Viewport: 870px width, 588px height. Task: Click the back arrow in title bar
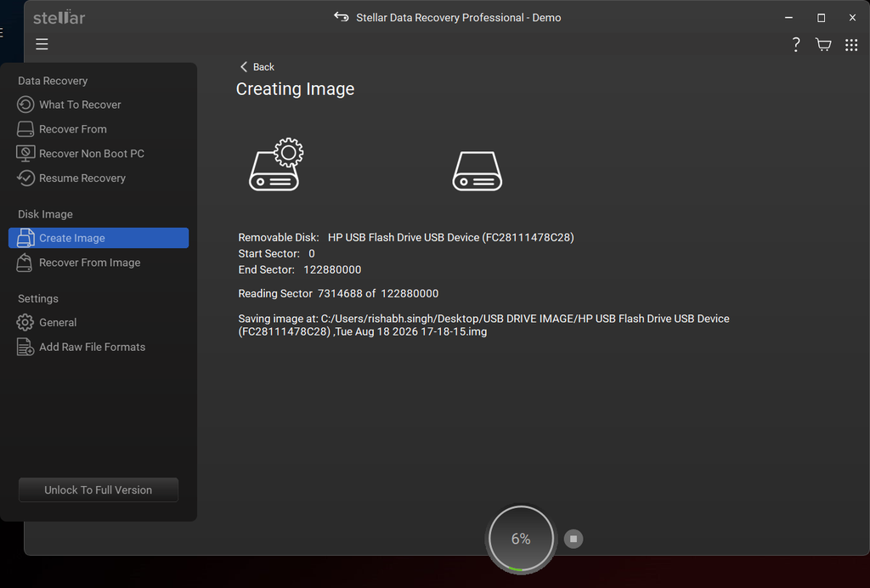click(342, 17)
